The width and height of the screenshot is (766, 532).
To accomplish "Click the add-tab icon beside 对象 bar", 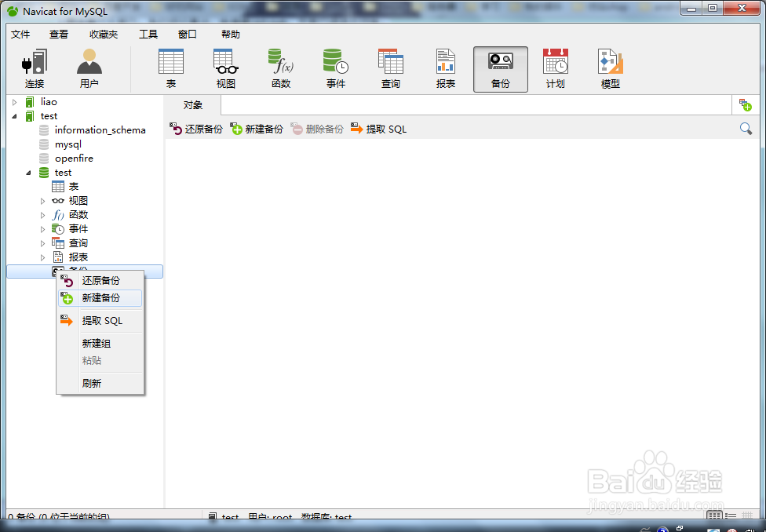I will pos(745,104).
